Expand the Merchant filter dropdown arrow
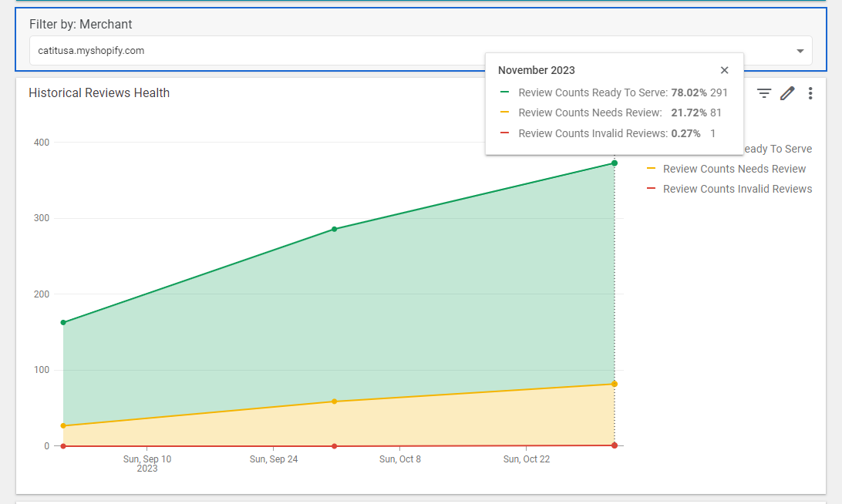The image size is (842, 504). click(800, 51)
